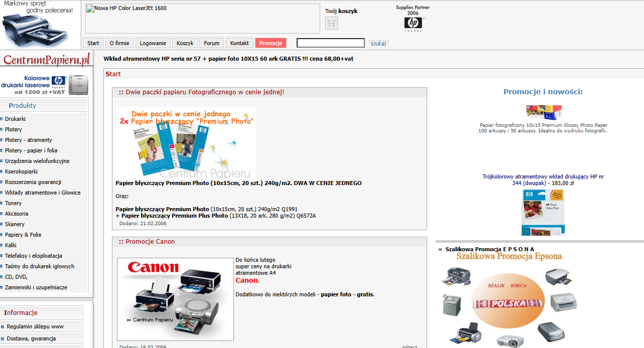This screenshot has height=348, width=644.
Task: Click the HP Supplies Partner logo
Action: pos(413,19)
